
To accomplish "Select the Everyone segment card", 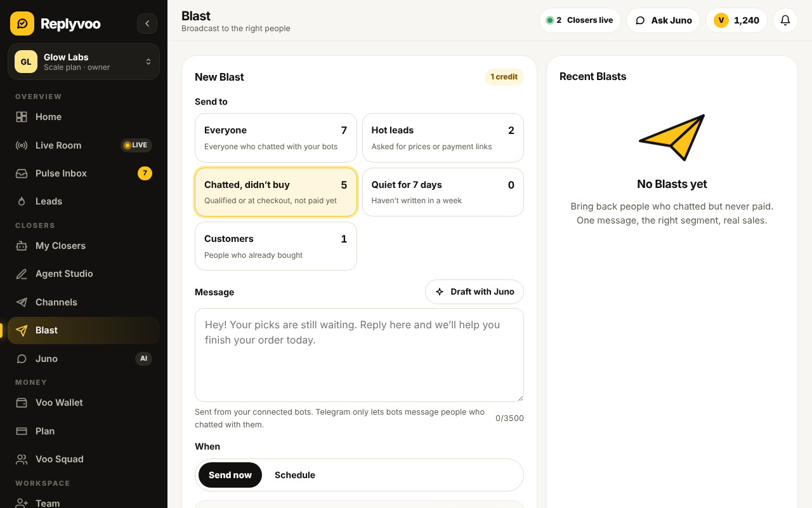I will 276,138.
